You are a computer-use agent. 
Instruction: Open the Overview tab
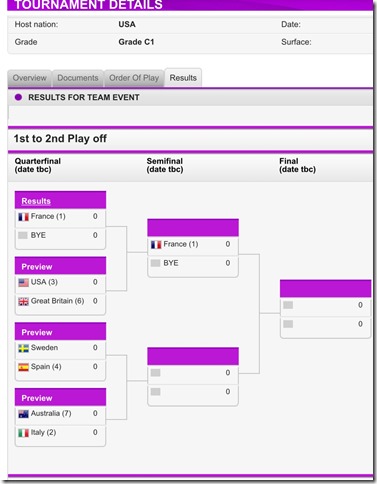tap(30, 78)
